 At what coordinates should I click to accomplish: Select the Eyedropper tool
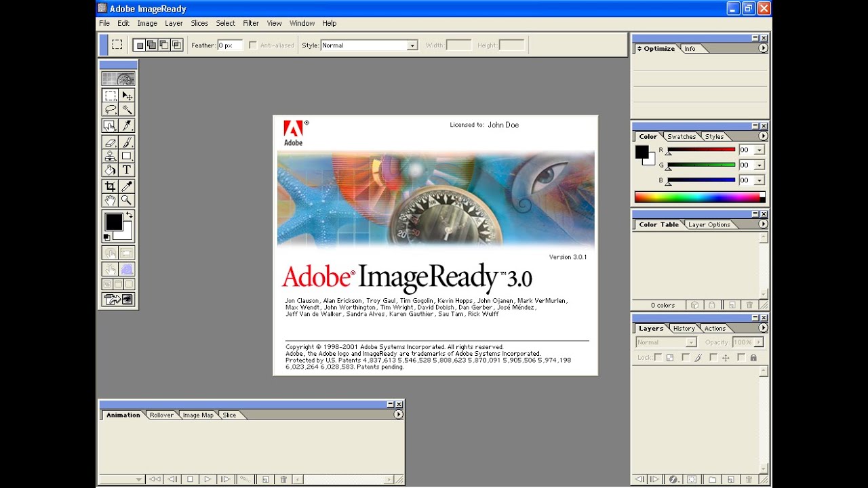click(x=127, y=186)
